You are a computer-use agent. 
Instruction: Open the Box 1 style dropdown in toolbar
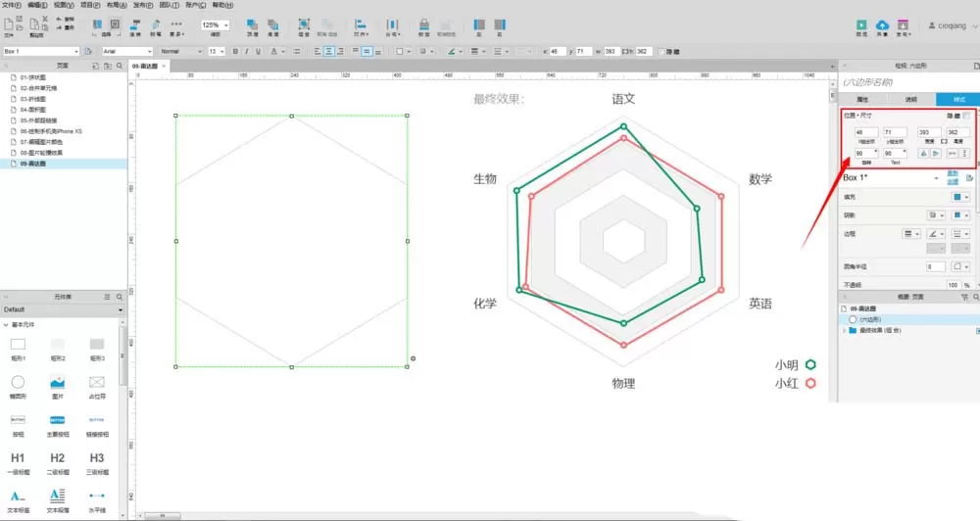[41, 51]
